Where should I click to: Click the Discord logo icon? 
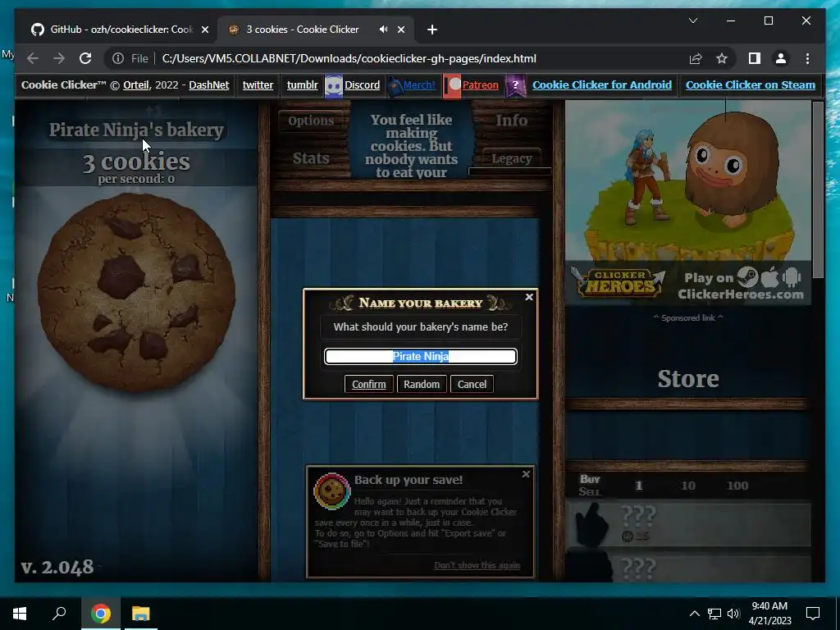click(x=334, y=85)
